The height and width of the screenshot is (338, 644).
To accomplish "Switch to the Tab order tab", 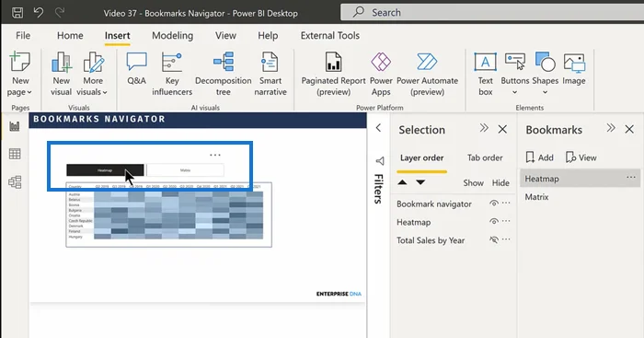I will pyautogui.click(x=485, y=157).
